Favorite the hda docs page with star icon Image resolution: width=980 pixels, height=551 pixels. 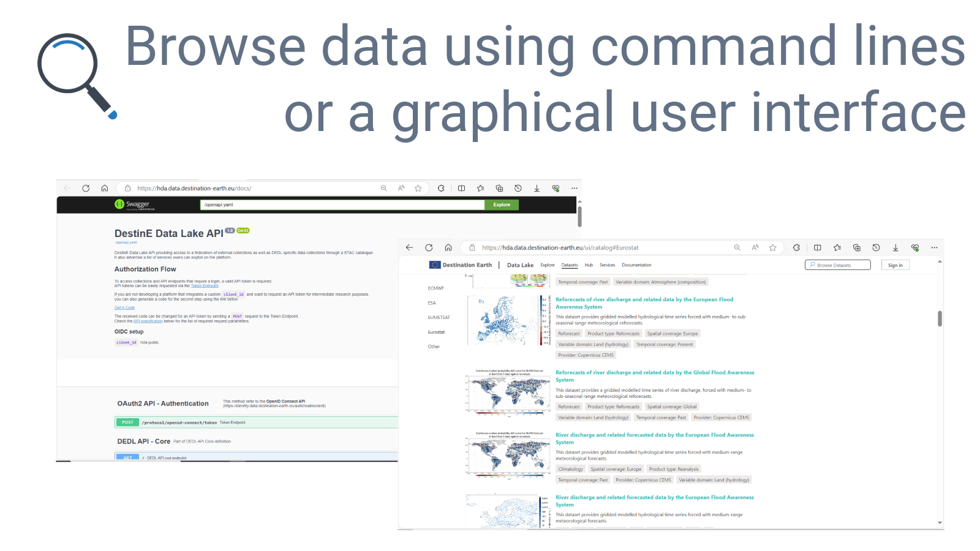point(418,189)
